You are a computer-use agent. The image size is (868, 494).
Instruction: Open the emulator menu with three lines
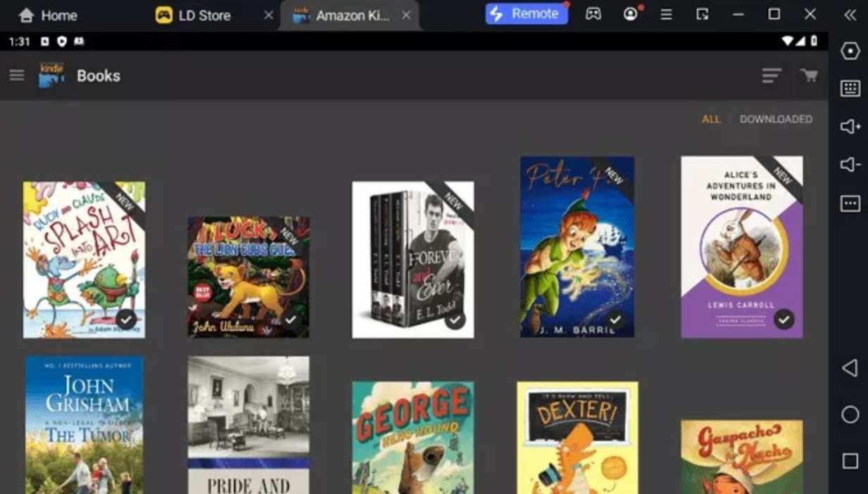coord(666,14)
